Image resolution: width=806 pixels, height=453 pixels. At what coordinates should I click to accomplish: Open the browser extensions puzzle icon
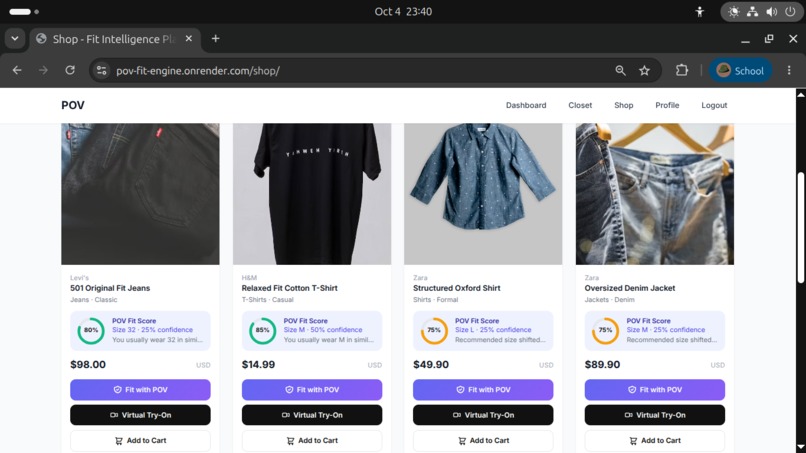click(682, 70)
